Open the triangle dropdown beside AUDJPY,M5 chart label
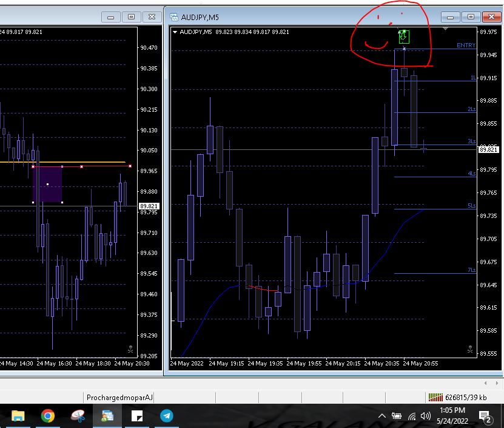The image size is (504, 428). [175, 32]
